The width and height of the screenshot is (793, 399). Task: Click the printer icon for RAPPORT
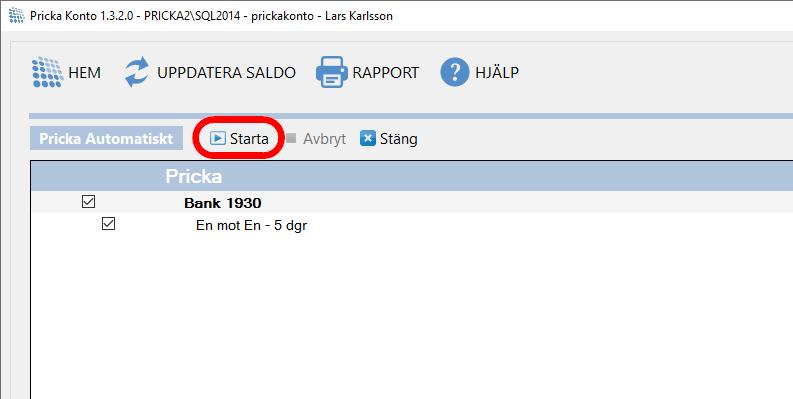[x=331, y=72]
